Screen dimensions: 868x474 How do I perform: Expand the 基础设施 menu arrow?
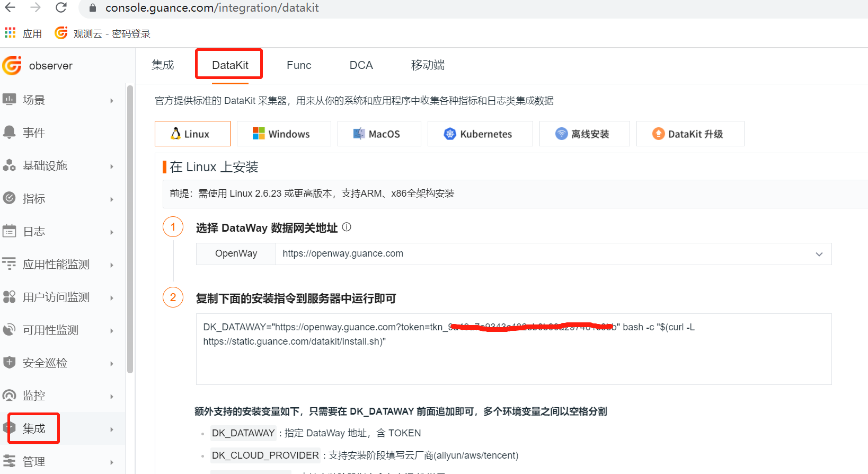tap(112, 166)
